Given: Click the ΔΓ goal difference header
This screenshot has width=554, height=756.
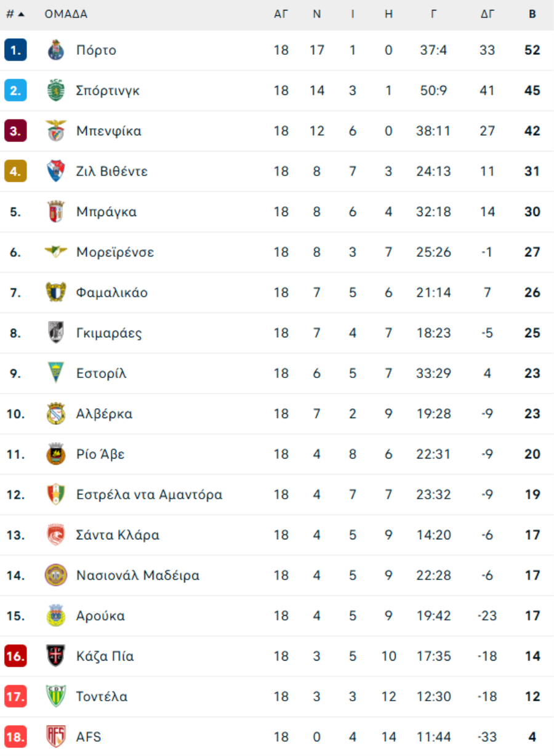Looking at the screenshot, I should coord(488,14).
